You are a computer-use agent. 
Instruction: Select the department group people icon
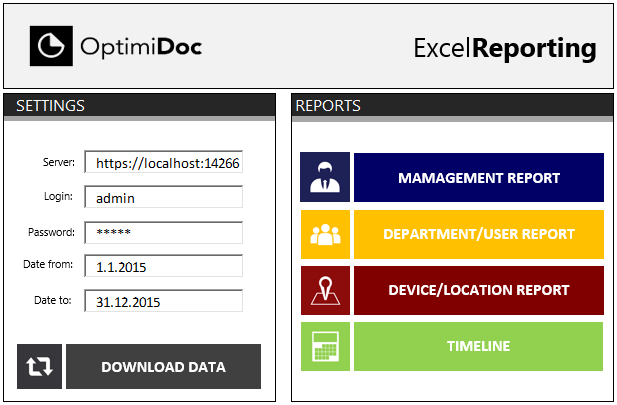(324, 234)
